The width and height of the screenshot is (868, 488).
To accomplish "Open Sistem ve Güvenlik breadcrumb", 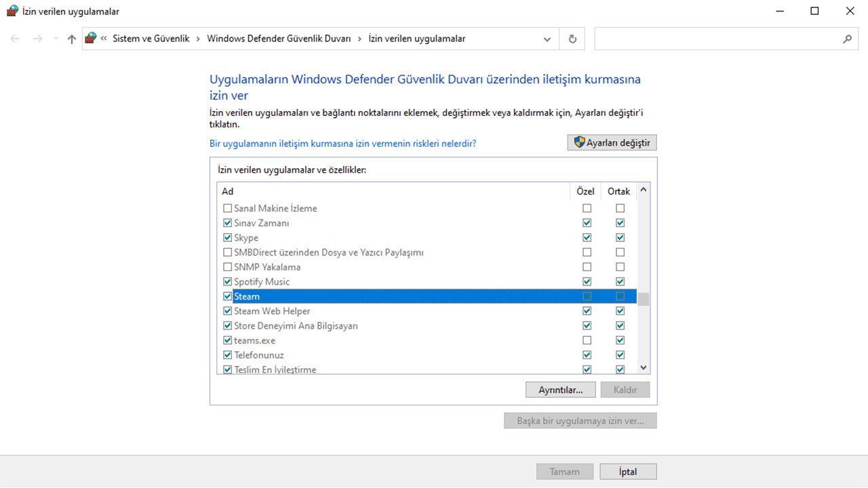I will pos(151,39).
